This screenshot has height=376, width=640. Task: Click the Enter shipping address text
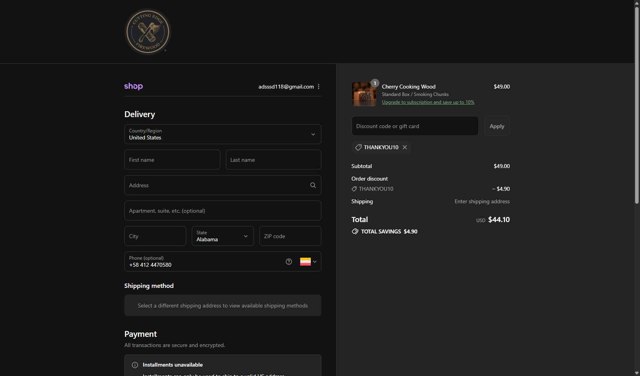point(482,202)
